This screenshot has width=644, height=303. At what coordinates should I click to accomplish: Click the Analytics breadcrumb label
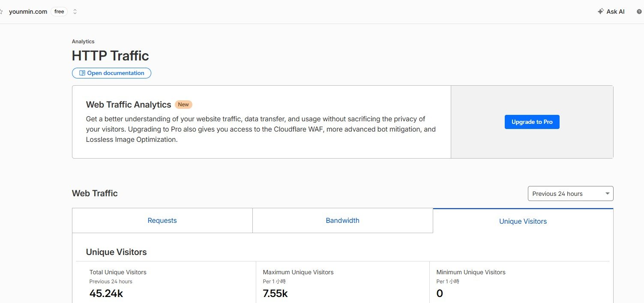tap(83, 42)
